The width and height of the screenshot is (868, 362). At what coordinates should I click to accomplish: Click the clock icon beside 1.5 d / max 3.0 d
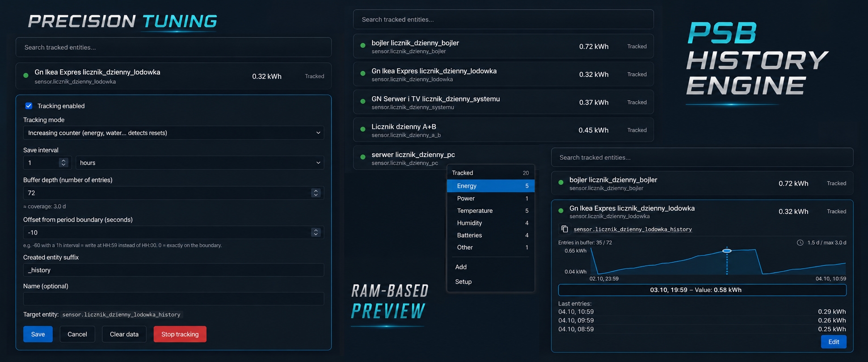click(800, 243)
